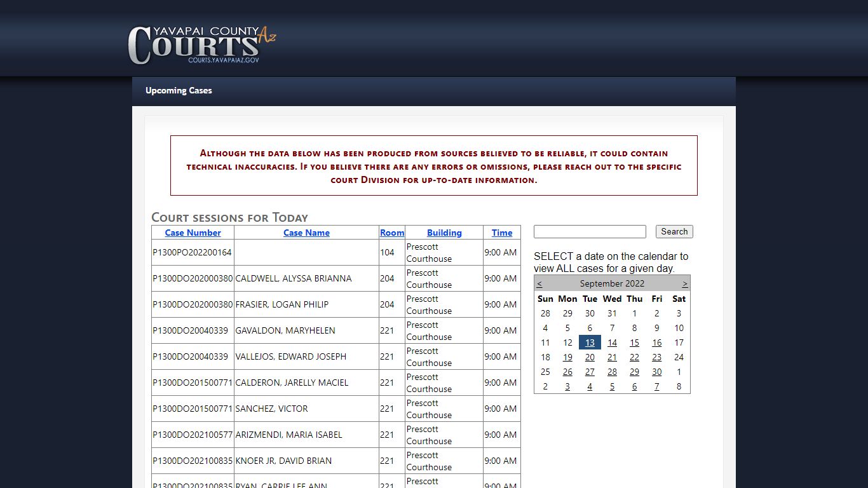Select September 20 on the calendar
Viewport: 868px width, 488px height.
590,357
